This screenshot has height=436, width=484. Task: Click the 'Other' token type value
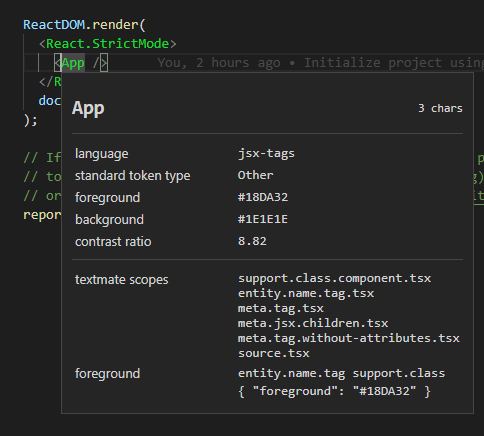pos(255,175)
